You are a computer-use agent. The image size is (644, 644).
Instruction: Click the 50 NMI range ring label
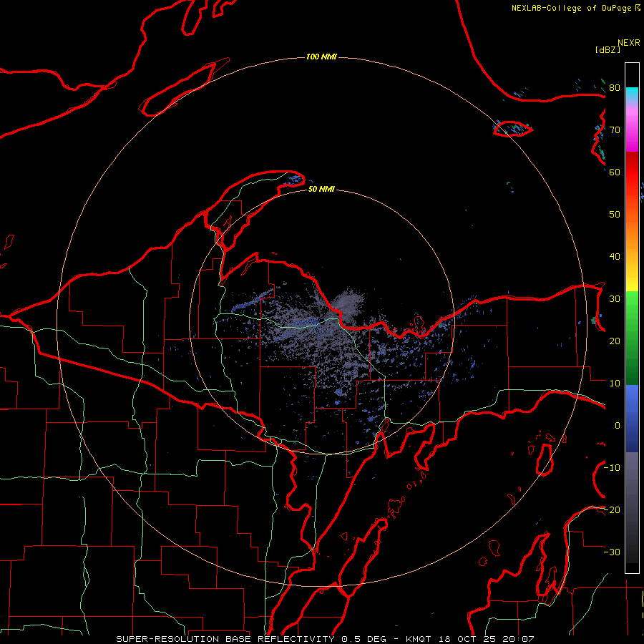tap(321, 189)
